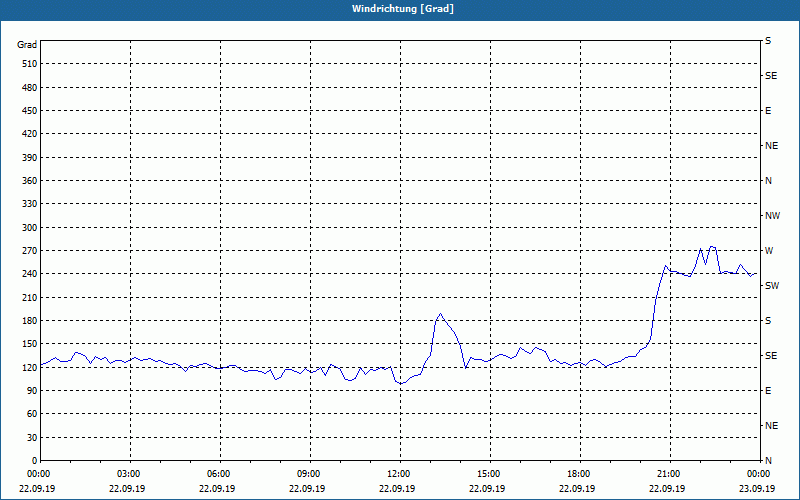
Task: Click the "N" compass label level with 360
Action: click(x=768, y=181)
